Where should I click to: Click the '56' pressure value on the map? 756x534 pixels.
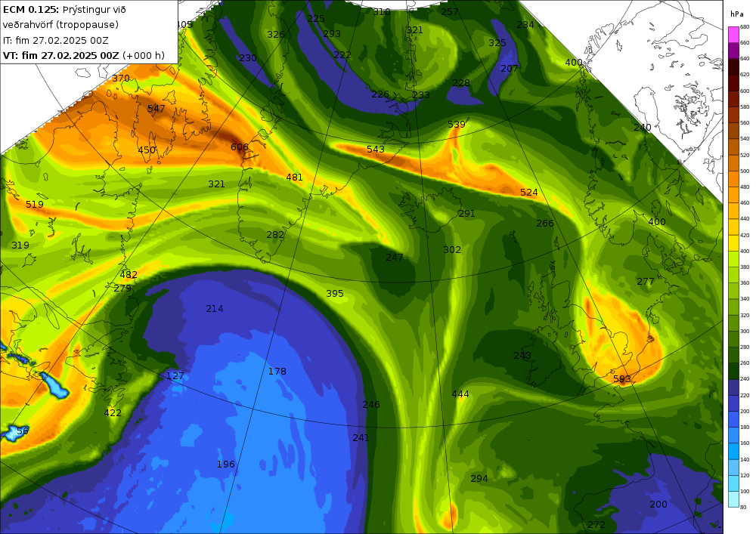tap(23, 431)
